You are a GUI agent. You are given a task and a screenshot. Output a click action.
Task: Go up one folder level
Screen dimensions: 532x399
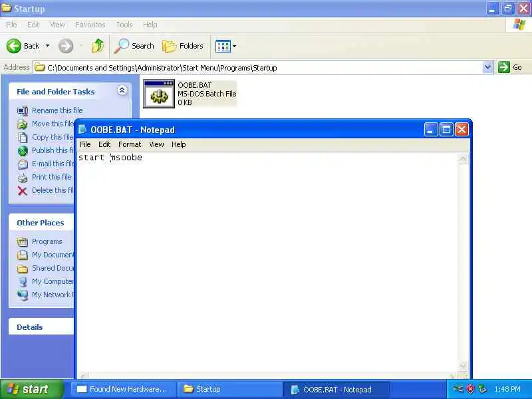click(98, 46)
